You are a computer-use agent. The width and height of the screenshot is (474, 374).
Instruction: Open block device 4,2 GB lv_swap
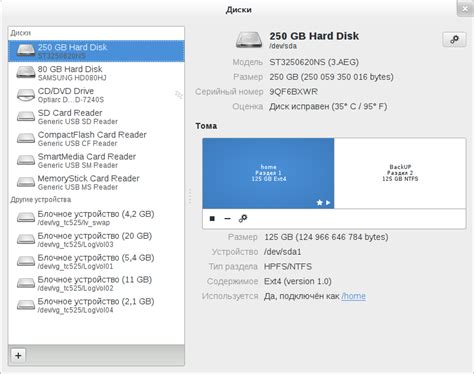coord(96,218)
